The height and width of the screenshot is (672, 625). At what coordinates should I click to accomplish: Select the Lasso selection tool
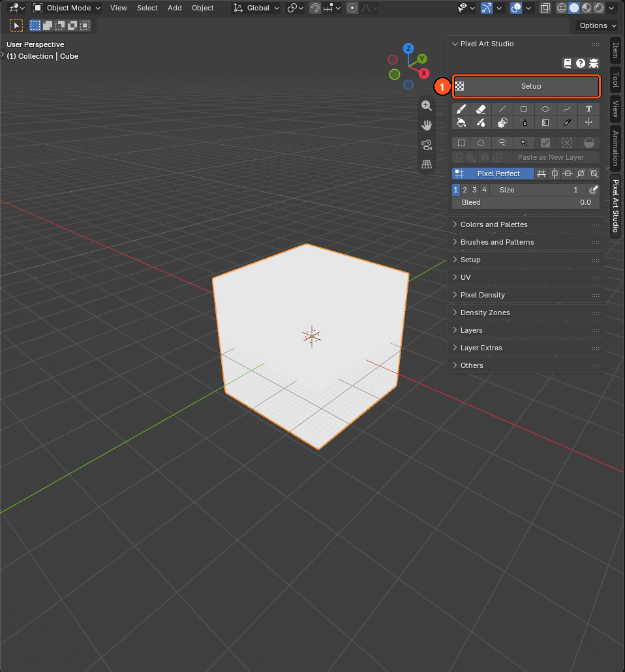click(x=502, y=143)
